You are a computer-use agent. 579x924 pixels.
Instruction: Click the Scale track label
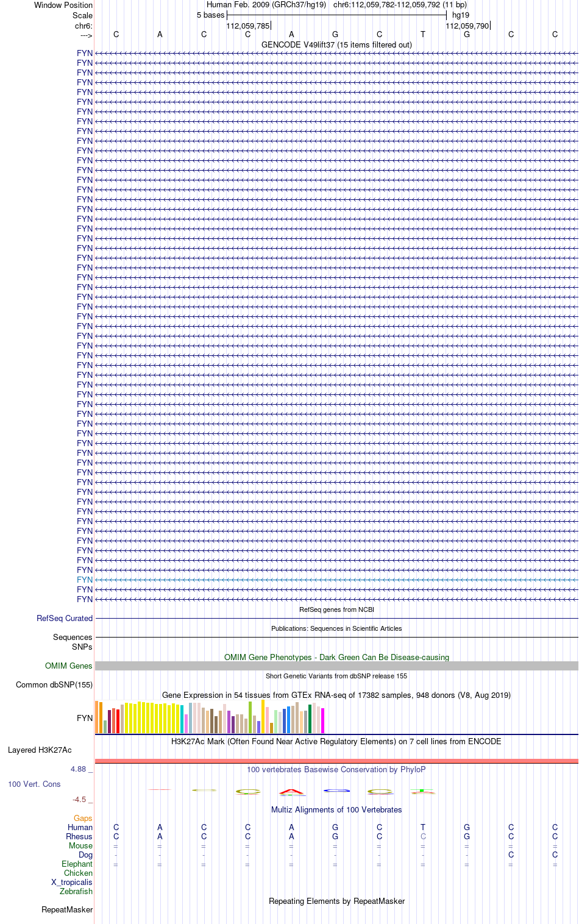(x=83, y=15)
